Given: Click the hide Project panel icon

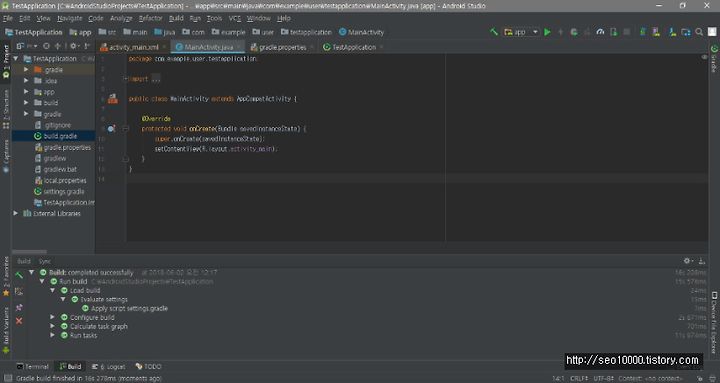Looking at the screenshot, I should [x=87, y=46].
